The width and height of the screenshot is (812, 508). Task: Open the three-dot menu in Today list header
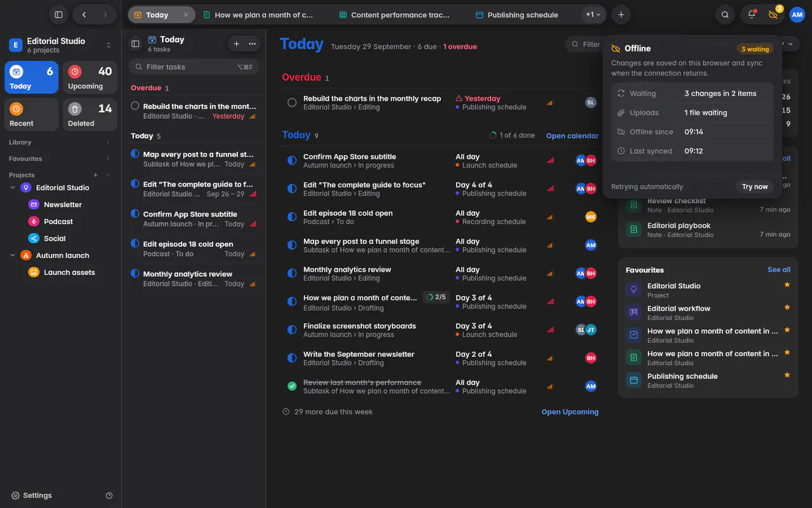(x=252, y=44)
